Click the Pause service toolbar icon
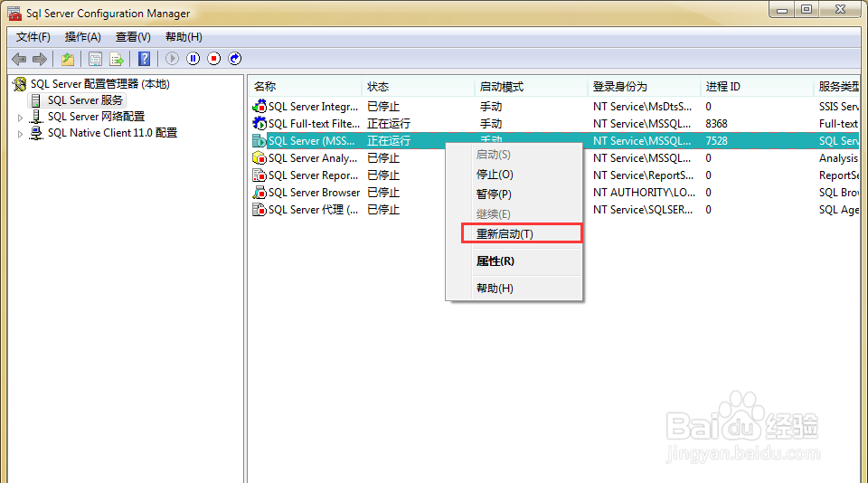The width and height of the screenshot is (868, 483). (x=193, y=58)
